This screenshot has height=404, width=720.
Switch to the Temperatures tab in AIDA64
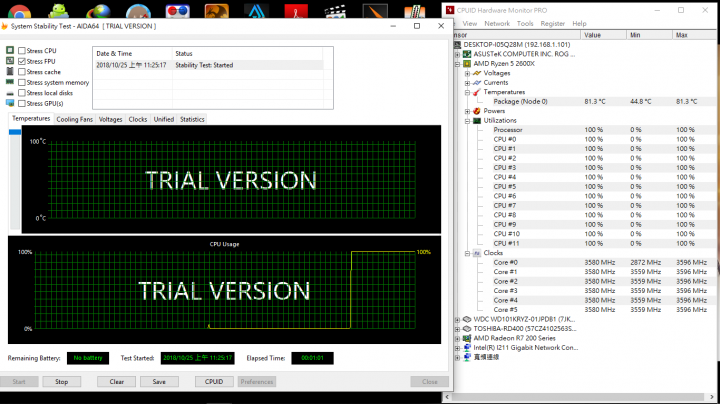tap(31, 118)
